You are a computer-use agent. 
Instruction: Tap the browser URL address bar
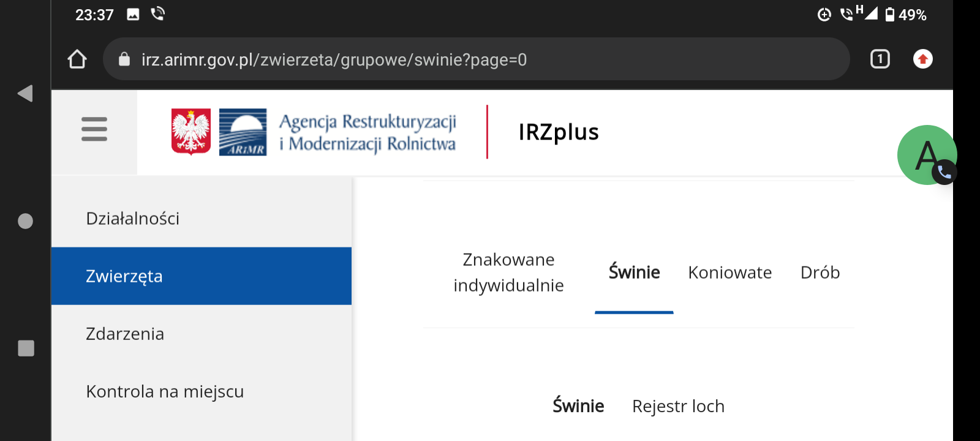(x=478, y=59)
